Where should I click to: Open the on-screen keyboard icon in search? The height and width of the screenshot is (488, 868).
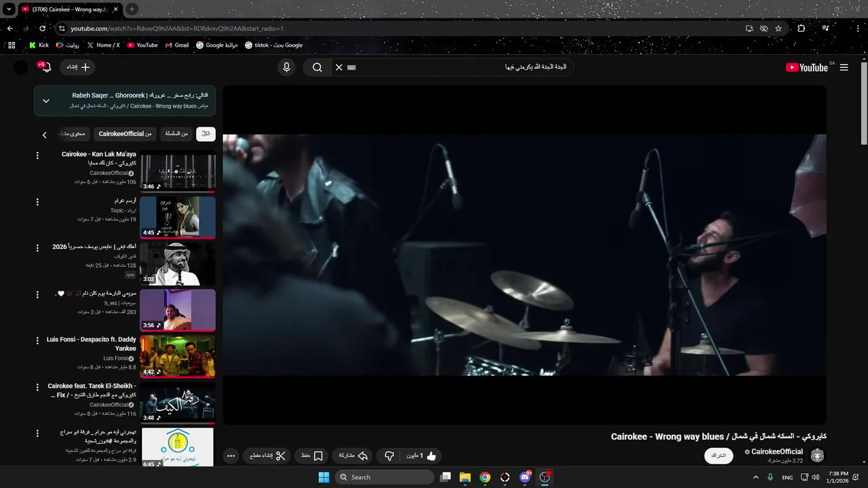(x=351, y=67)
